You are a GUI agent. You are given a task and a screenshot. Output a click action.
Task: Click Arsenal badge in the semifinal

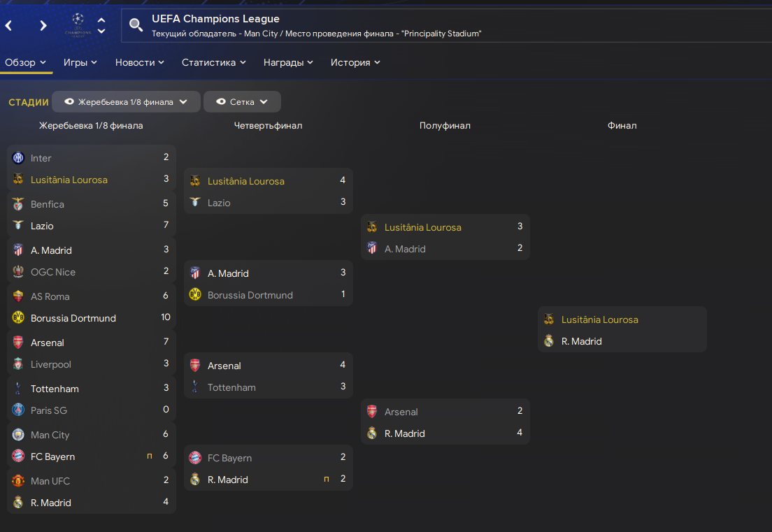pos(372,412)
